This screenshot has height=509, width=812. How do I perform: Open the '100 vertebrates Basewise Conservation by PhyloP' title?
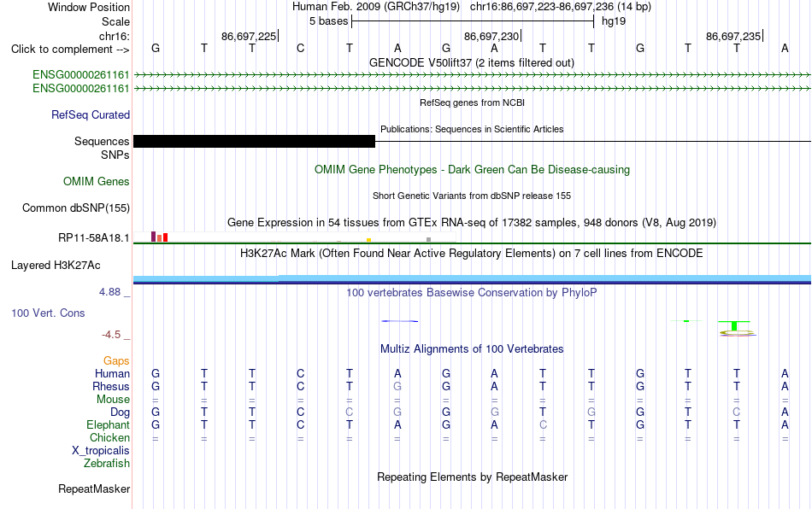point(472,292)
